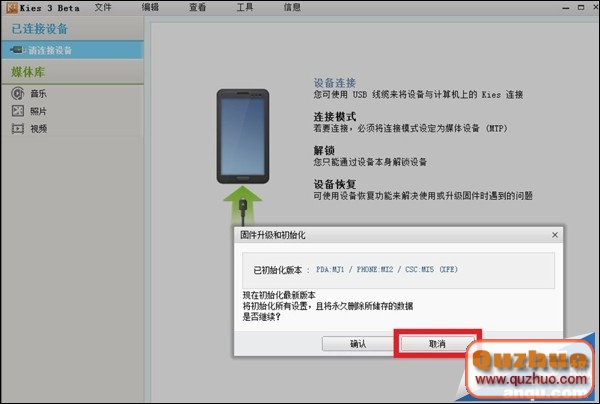
Task: Open the 文件 menu
Action: pos(103,7)
